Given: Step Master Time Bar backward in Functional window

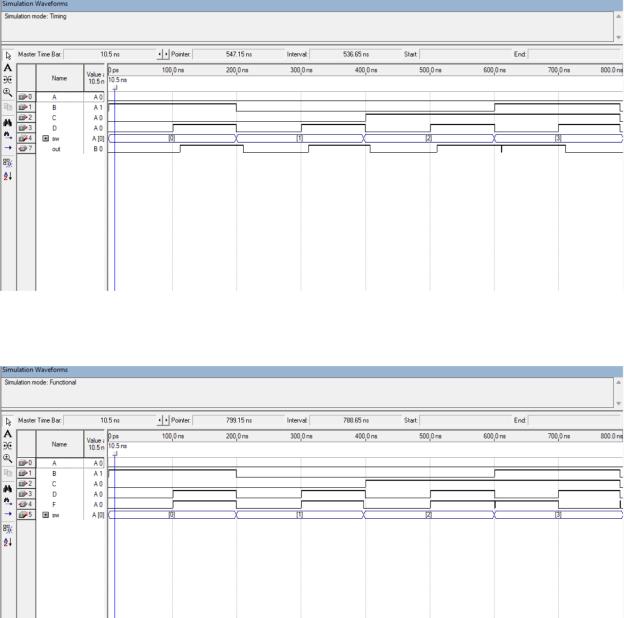Looking at the screenshot, I should pos(160,420).
